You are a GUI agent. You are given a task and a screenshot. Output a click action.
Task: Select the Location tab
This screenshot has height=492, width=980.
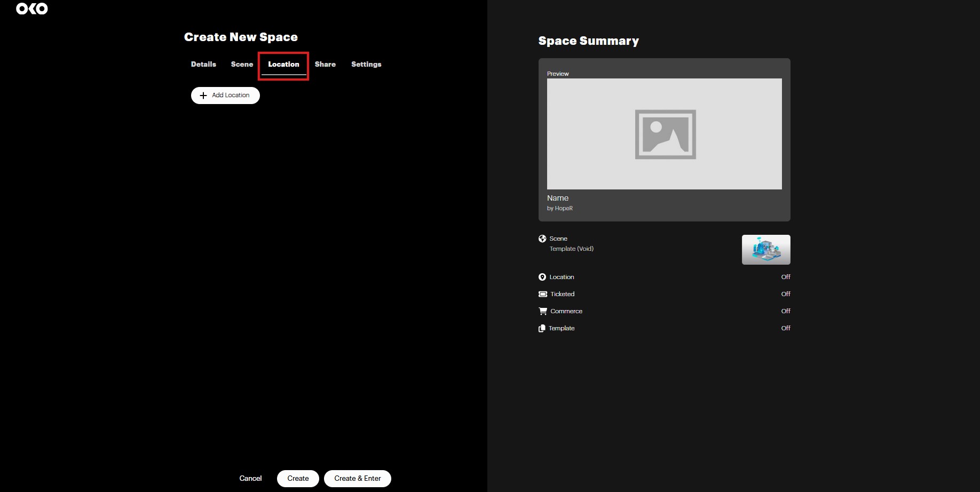(283, 64)
